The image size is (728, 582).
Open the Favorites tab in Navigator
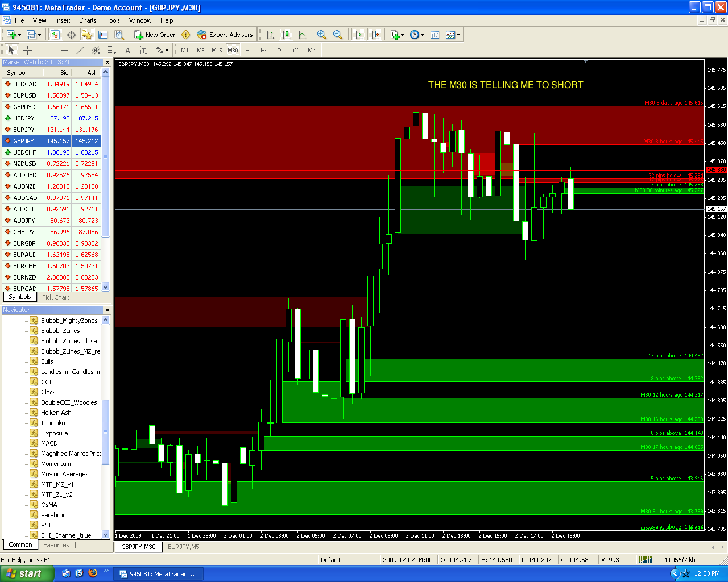[x=56, y=545]
